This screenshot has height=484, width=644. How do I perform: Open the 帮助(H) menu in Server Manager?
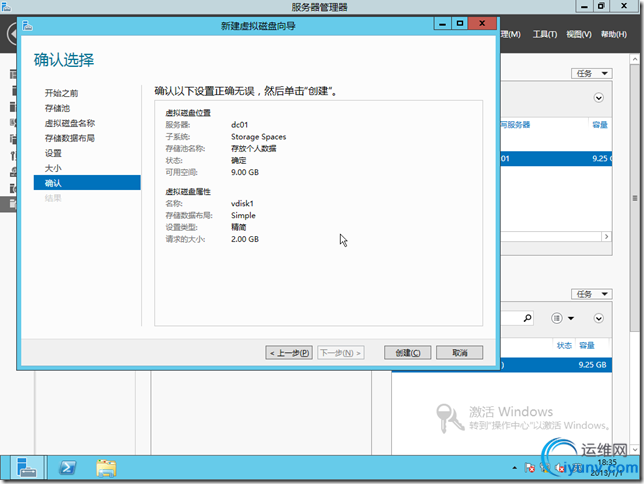[x=614, y=35]
